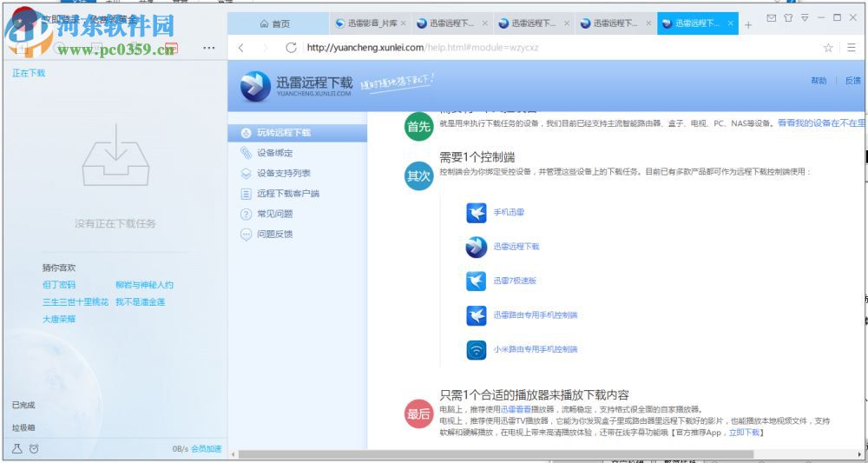The image size is (868, 463).
Task: Click the left arrow of horizontal scrollbar
Action: point(233,454)
